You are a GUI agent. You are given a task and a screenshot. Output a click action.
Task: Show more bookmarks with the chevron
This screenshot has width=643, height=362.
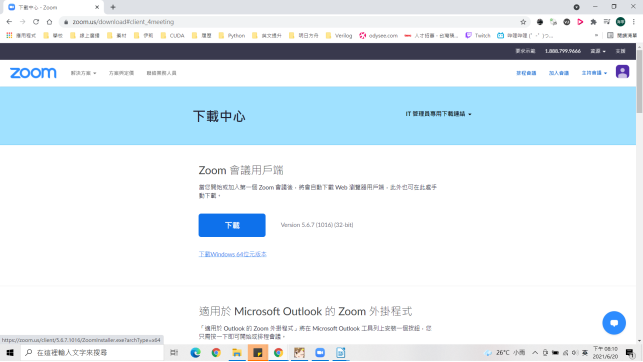pos(596,36)
